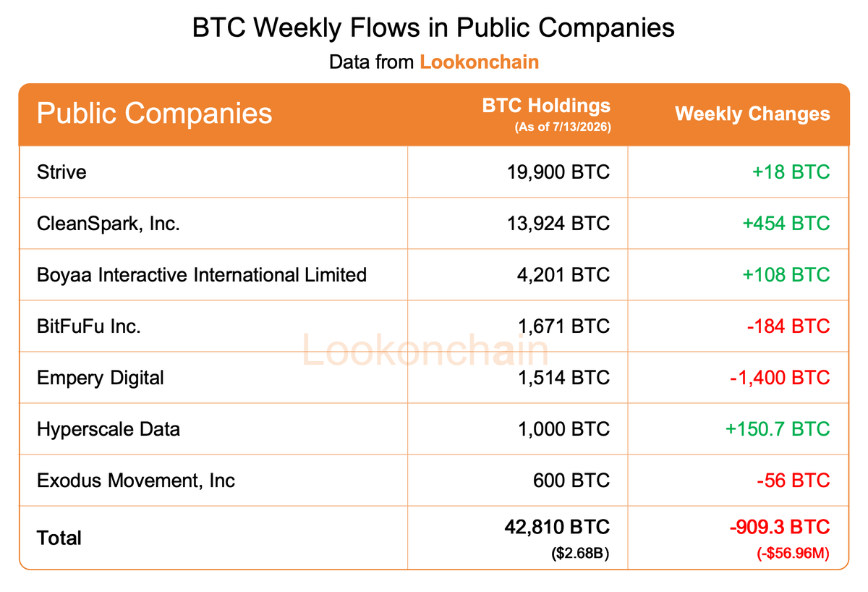Click the Total row label
Viewport: 868px width, 592px height.
59,538
